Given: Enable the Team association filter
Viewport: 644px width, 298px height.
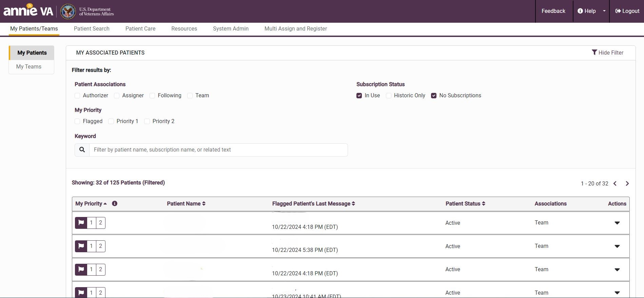Looking at the screenshot, I should 190,96.
